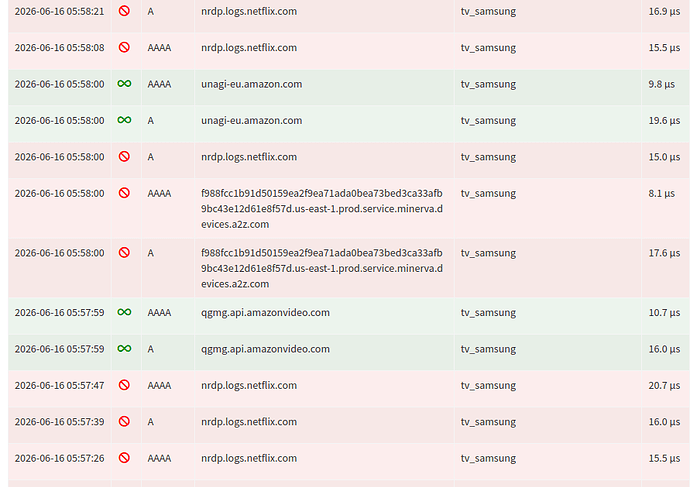This screenshot has width=690, height=487.
Task: Click blocked icon in 05:57:47 netflix row
Action: tap(124, 385)
